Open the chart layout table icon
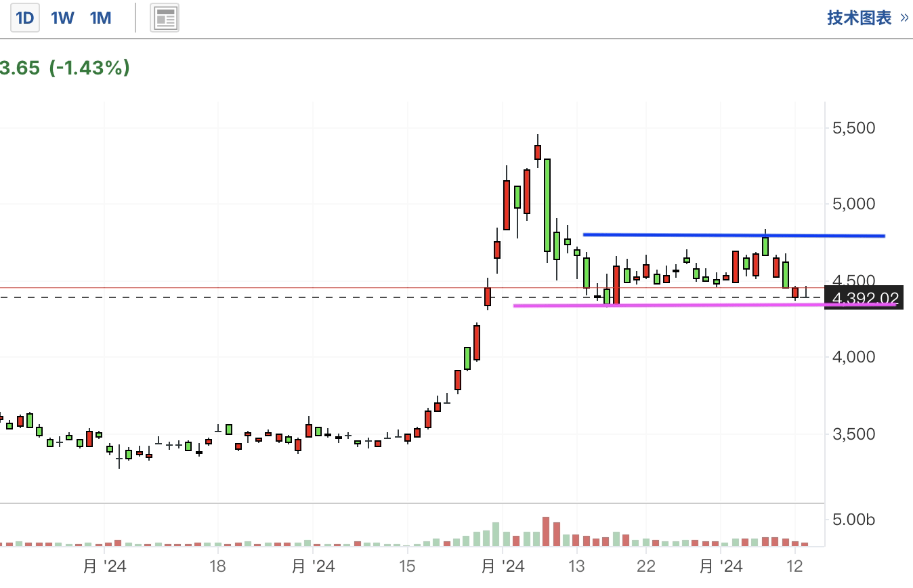The image size is (913, 588). pyautogui.click(x=165, y=18)
